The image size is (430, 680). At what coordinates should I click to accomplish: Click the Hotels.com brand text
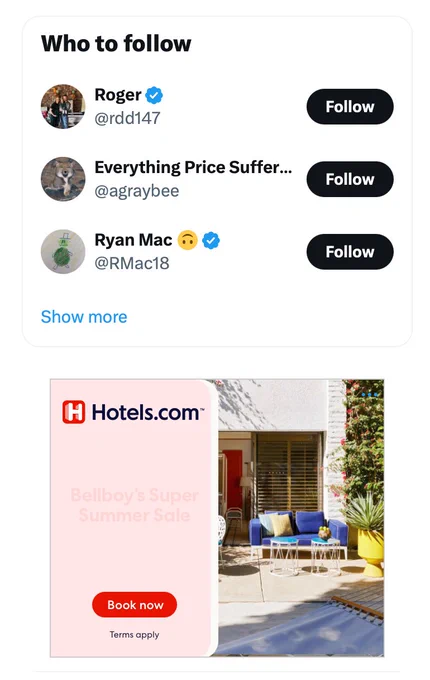click(x=146, y=412)
